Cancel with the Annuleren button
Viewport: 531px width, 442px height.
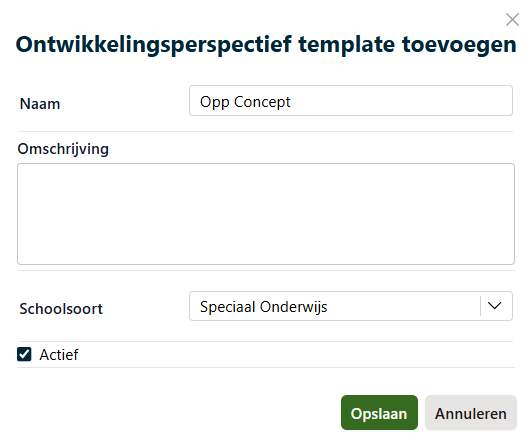[x=471, y=413]
